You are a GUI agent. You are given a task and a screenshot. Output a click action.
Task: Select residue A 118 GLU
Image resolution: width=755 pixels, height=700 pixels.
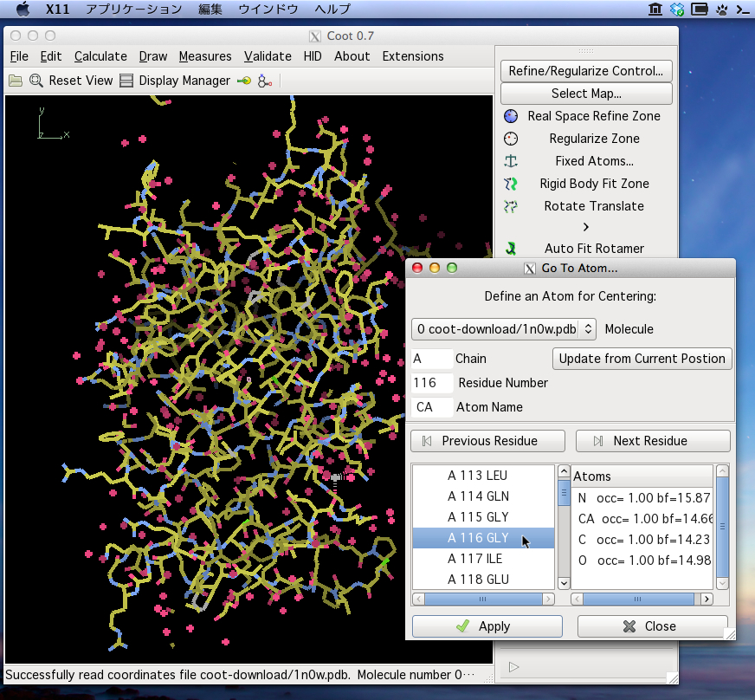point(483,580)
